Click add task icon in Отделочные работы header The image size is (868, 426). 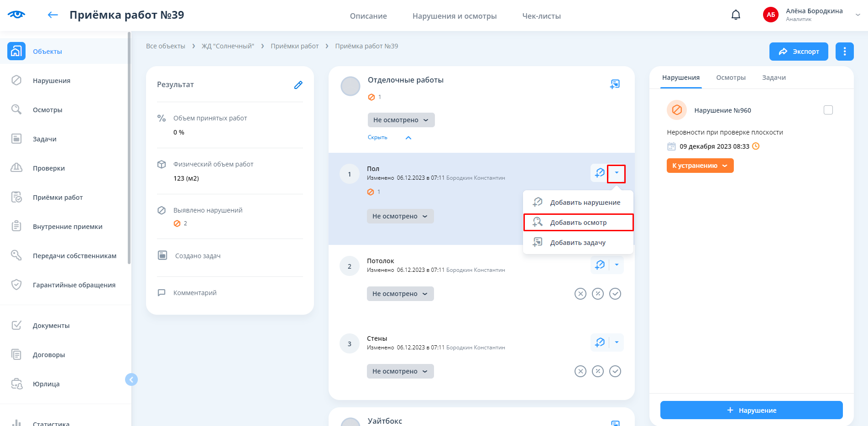point(615,84)
